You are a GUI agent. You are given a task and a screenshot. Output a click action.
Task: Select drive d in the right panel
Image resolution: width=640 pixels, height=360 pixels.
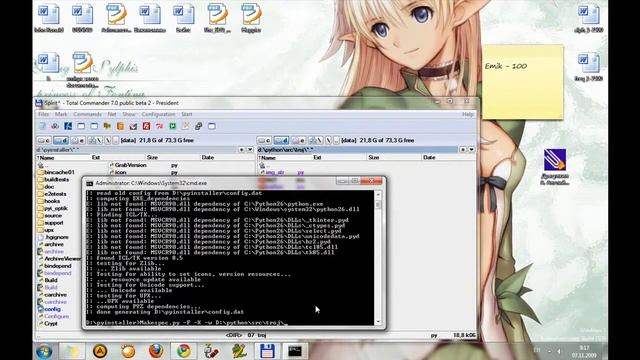[x=281, y=140]
